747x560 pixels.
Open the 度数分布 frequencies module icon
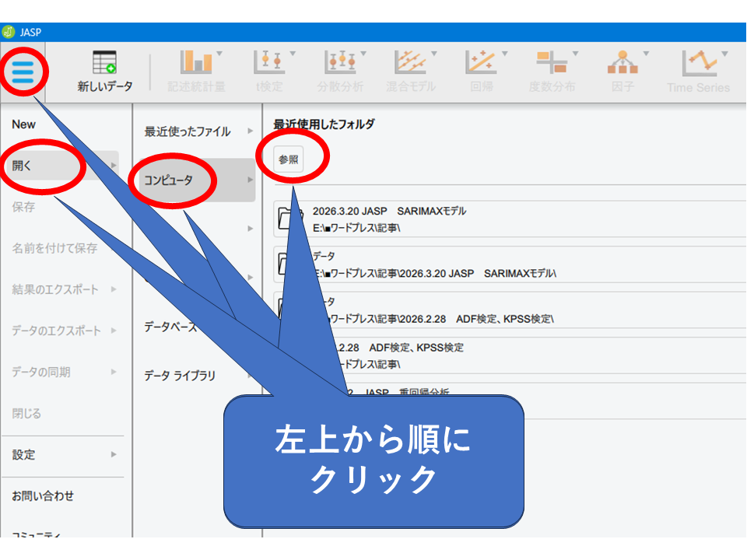552,71
